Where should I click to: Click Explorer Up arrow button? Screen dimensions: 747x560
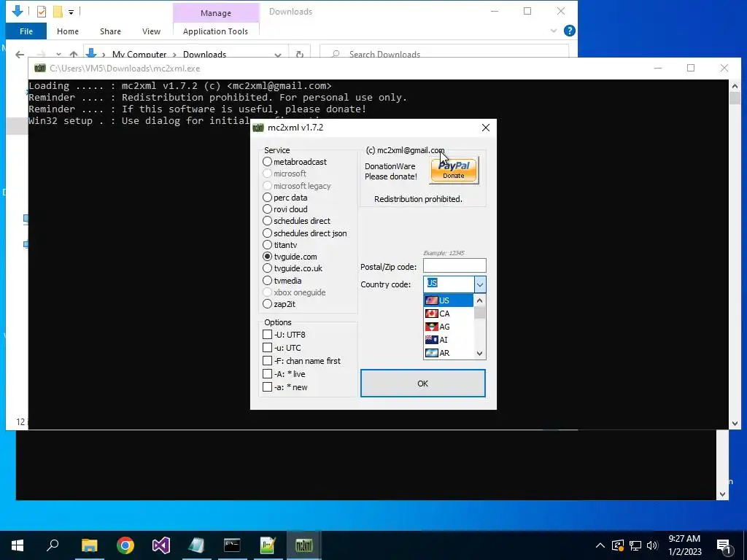point(74,54)
